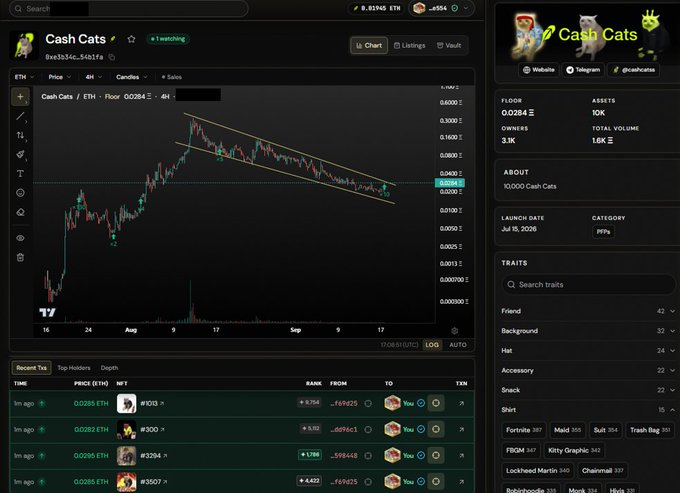Collapse the Shirt trait group
Screen dimensions: 680x493
tap(588, 410)
